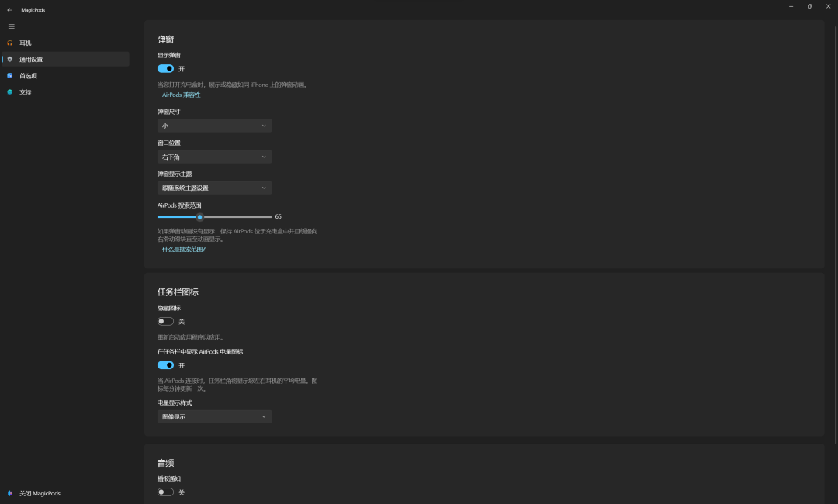Click the back arrow icon beside MagicPods
Image resolution: width=838 pixels, height=504 pixels.
pyautogui.click(x=9, y=10)
